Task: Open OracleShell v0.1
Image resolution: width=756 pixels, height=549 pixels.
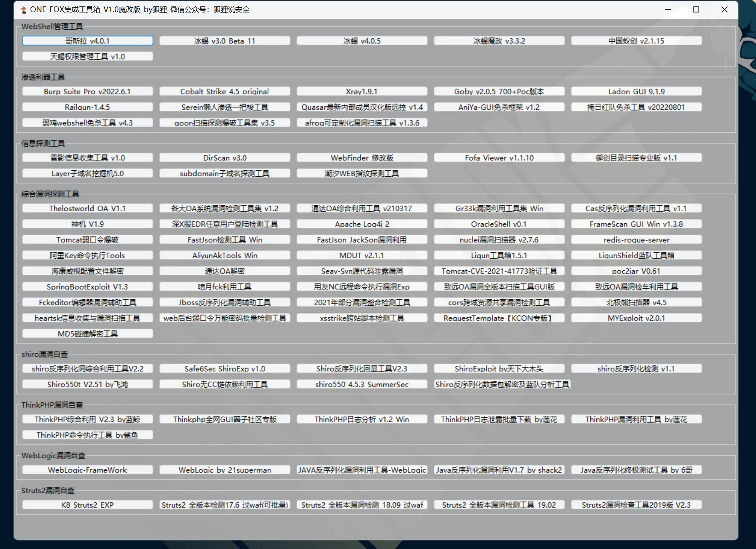Action: [x=499, y=224]
